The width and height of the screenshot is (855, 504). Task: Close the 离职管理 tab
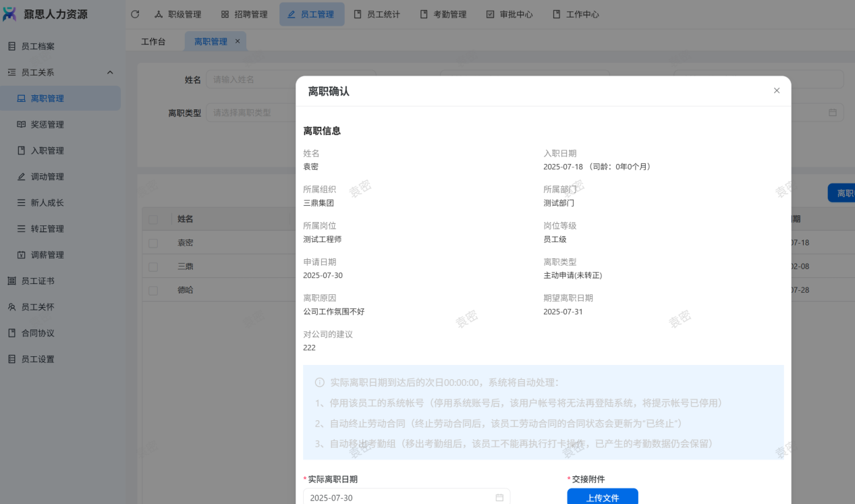[238, 41]
